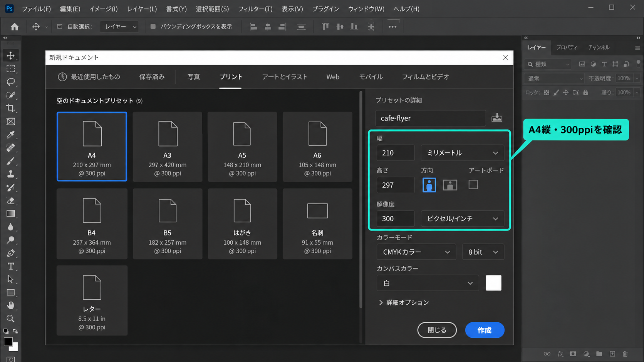644x362 pixels.
Task: Open the ミリメートル units dropdown
Action: click(x=462, y=153)
